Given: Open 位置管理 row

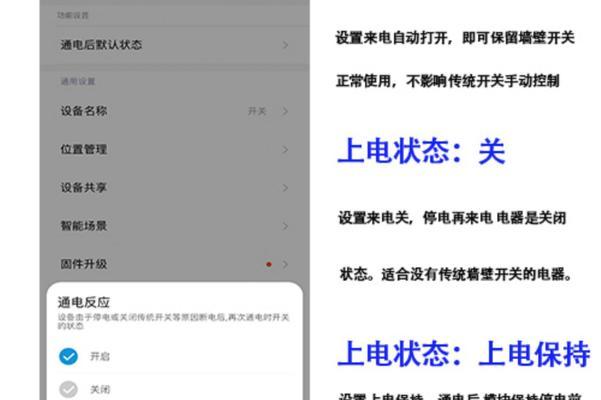Looking at the screenshot, I should [174, 149].
